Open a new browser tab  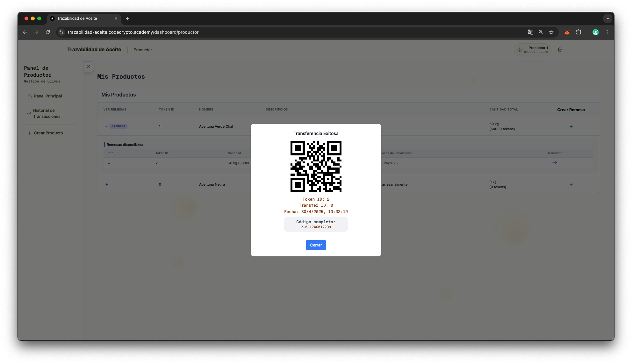click(x=127, y=18)
